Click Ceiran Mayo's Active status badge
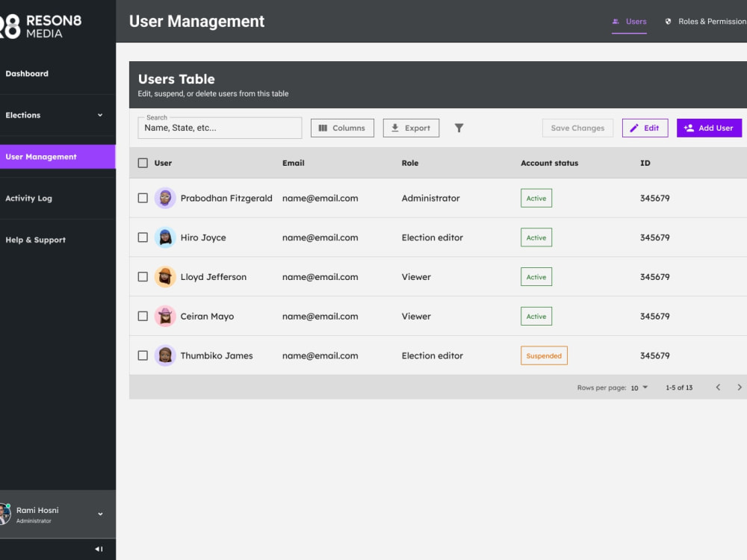This screenshot has height=560, width=747. (x=536, y=316)
